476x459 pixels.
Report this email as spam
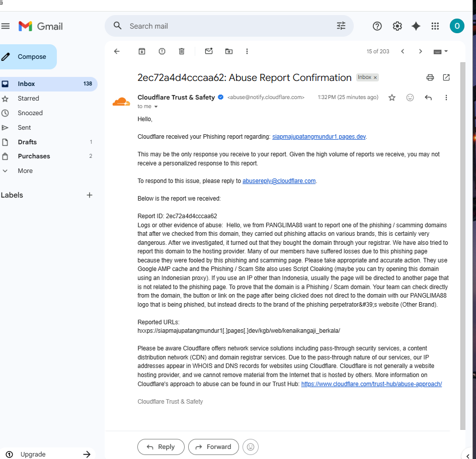click(x=162, y=51)
